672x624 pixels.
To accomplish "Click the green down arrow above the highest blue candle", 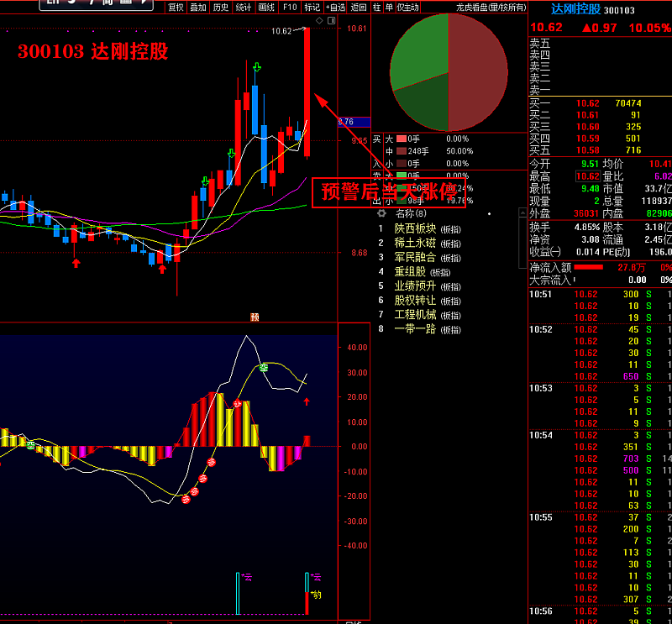I will click(256, 66).
